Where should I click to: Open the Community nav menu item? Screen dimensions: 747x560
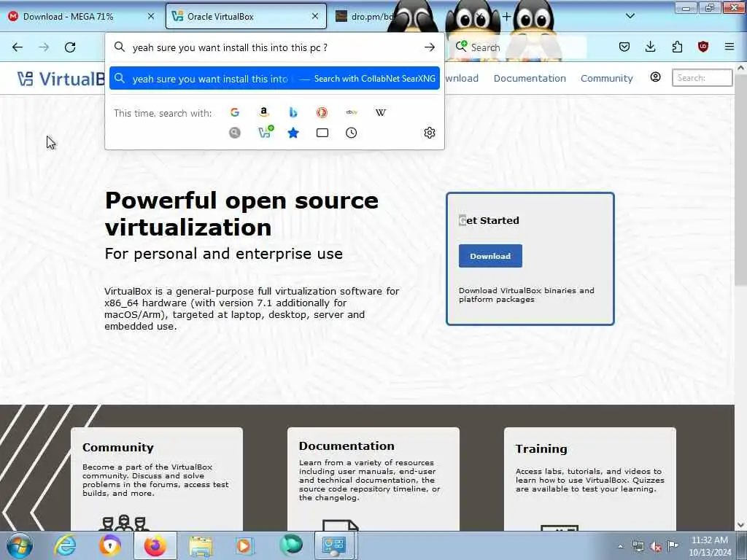click(606, 78)
